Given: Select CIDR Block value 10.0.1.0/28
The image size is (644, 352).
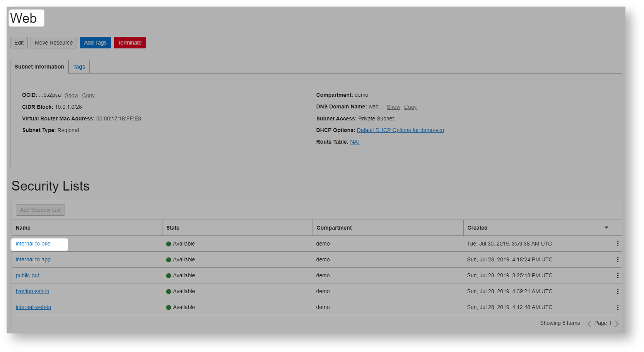Looking at the screenshot, I should [x=68, y=107].
